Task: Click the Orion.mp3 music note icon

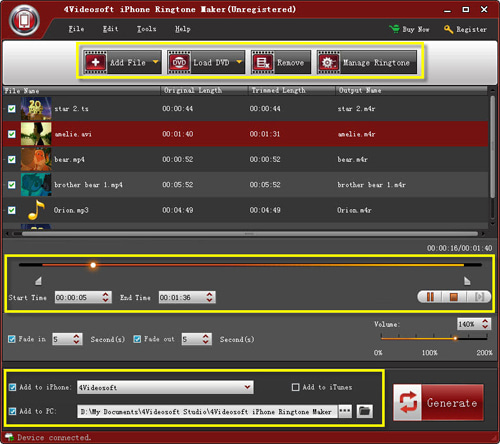Action: (x=36, y=210)
